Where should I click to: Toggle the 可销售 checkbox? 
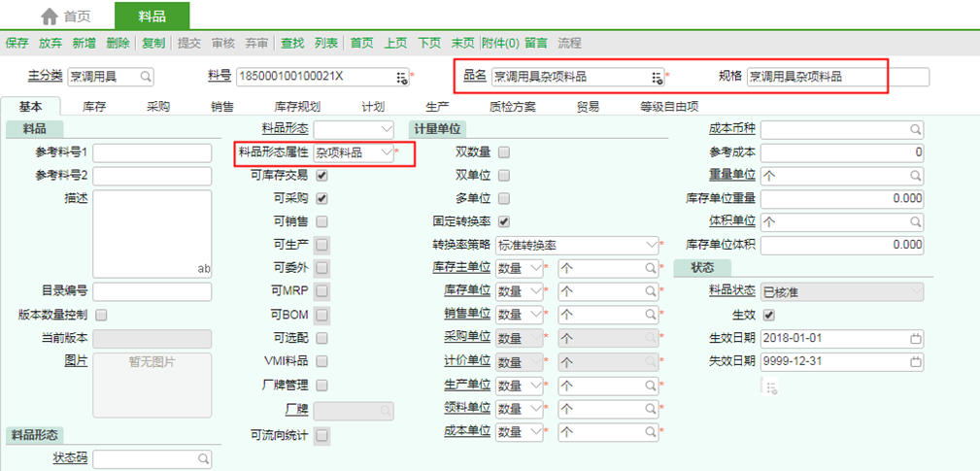(x=321, y=221)
